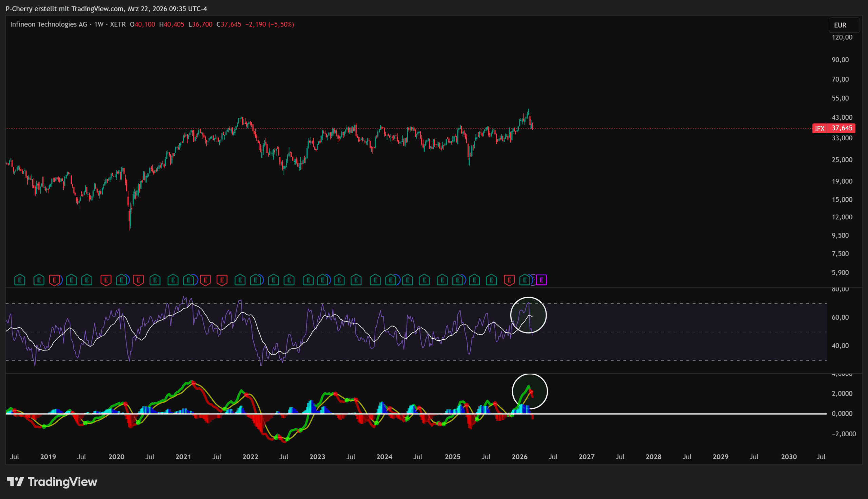Click the green earnings marker left of magenta one
The height and width of the screenshot is (499, 868).
(x=525, y=280)
